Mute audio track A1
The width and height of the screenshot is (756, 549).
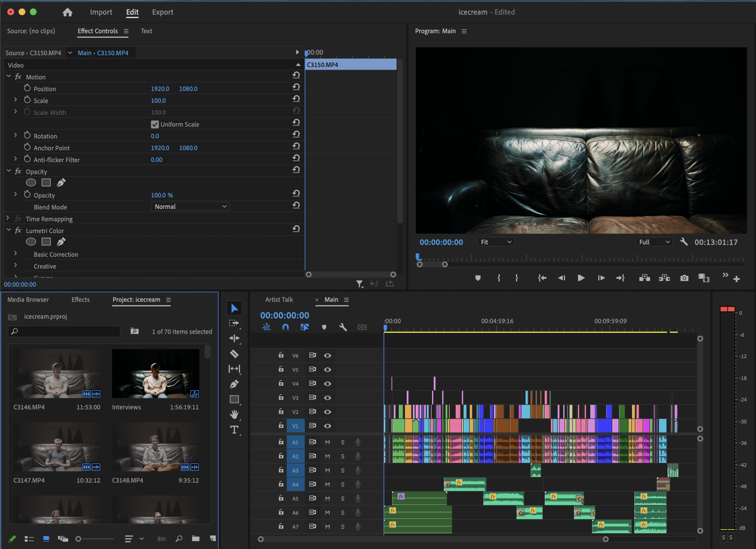coord(327,442)
